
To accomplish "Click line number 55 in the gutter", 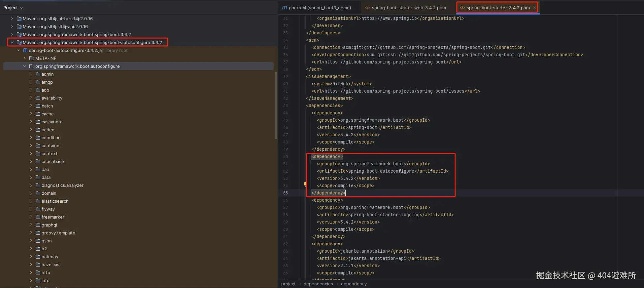I will point(286,193).
